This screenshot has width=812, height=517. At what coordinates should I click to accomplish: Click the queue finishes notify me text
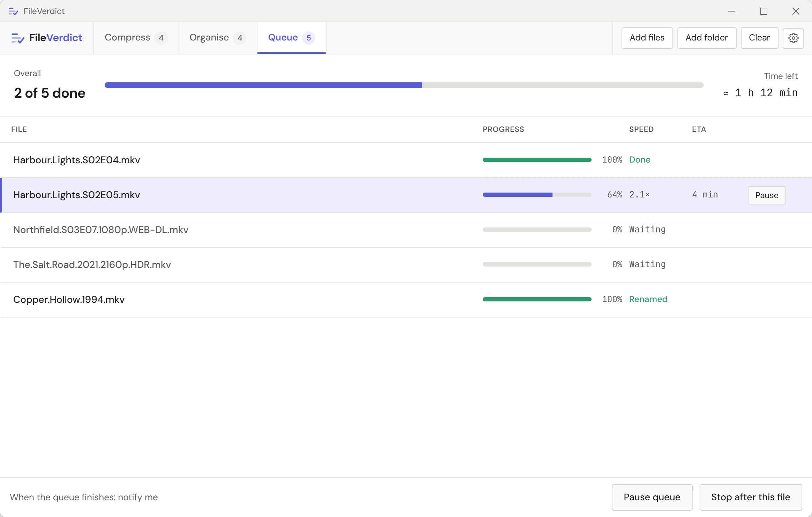pos(84,497)
